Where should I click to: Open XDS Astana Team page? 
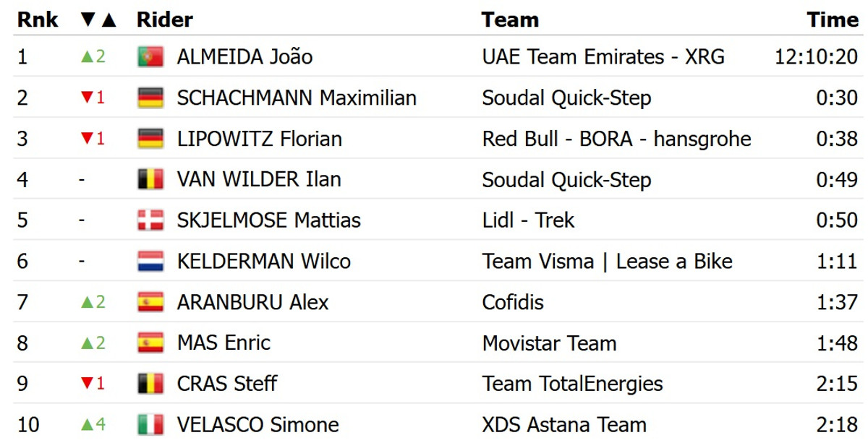click(x=564, y=425)
